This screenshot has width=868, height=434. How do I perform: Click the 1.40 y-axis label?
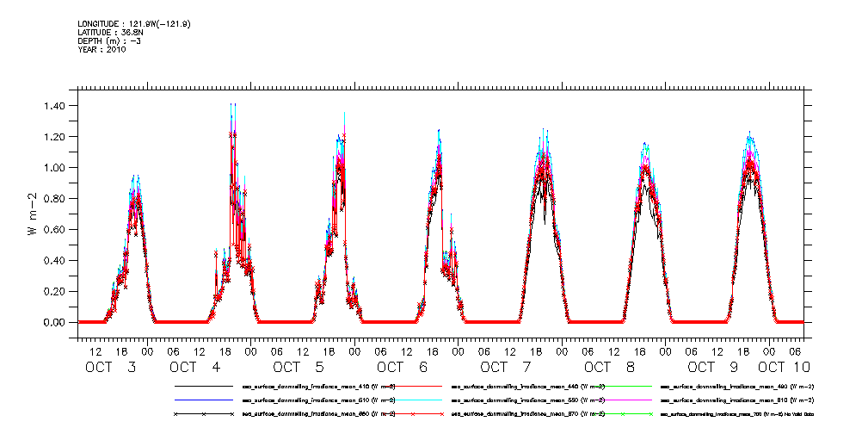[x=54, y=105]
